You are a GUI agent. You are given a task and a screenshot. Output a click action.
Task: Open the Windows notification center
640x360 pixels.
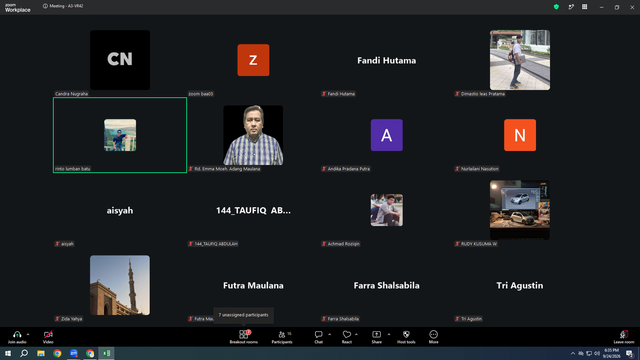coord(630,353)
